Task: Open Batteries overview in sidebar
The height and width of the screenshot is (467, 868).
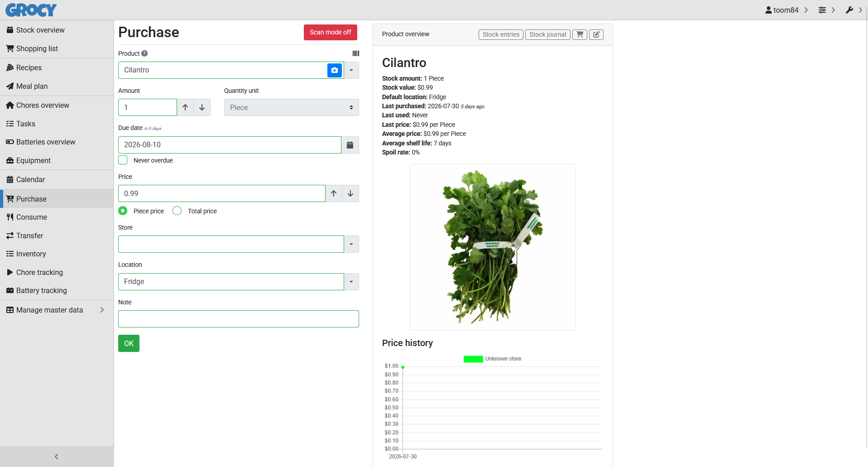Action: [57, 142]
